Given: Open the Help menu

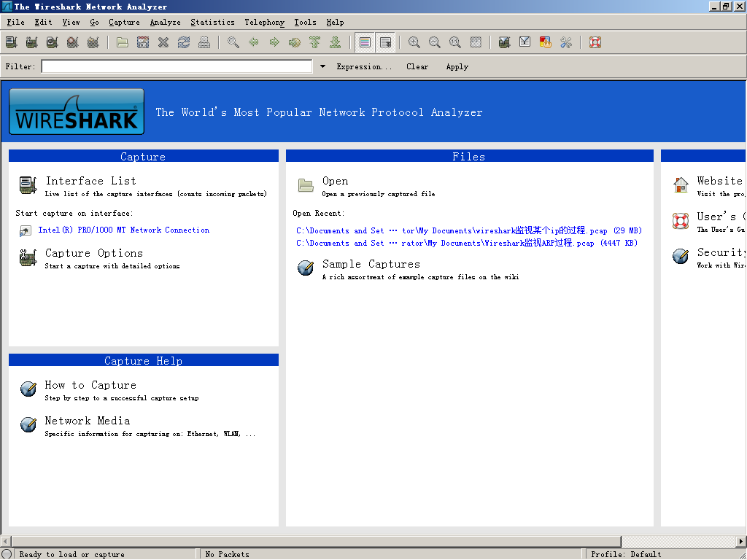Looking at the screenshot, I should click(x=335, y=23).
